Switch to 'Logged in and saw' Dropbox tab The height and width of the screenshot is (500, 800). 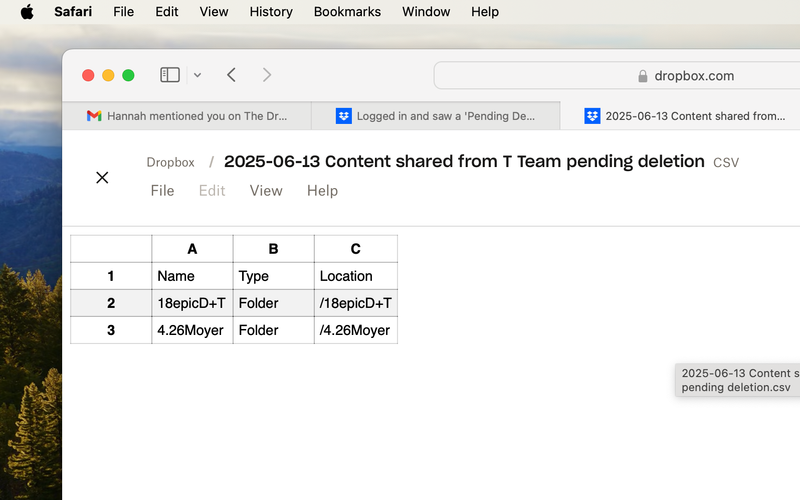pos(435,116)
